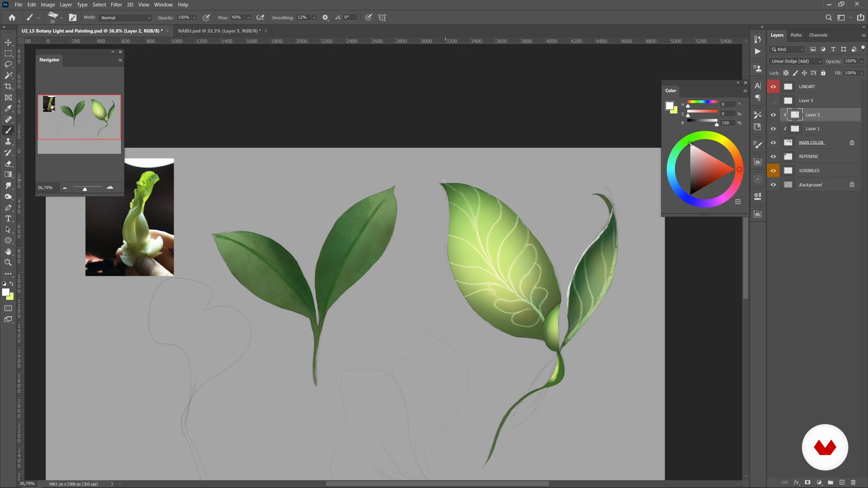This screenshot has height=488, width=868.
Task: Expand the Smoothing value dropdown
Action: pyautogui.click(x=314, y=18)
